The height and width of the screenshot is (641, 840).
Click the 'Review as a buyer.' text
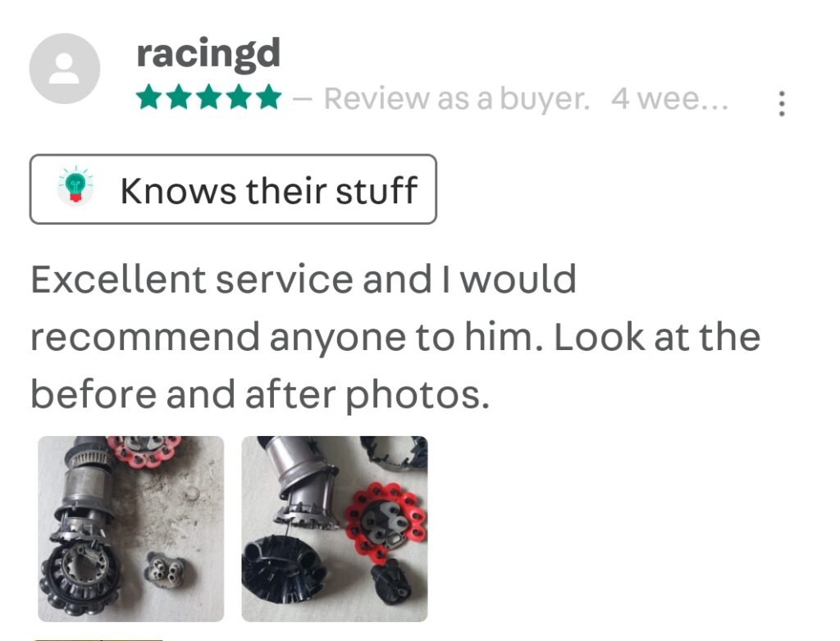click(457, 99)
